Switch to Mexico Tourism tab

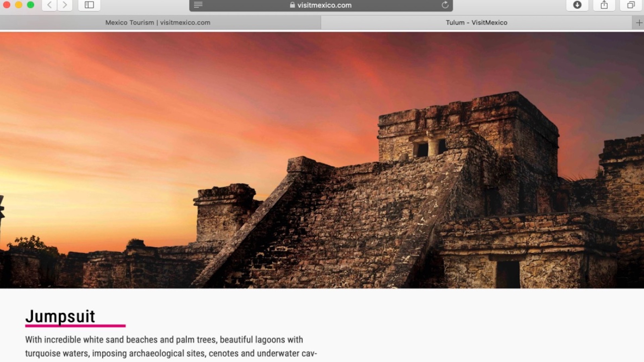click(158, 23)
